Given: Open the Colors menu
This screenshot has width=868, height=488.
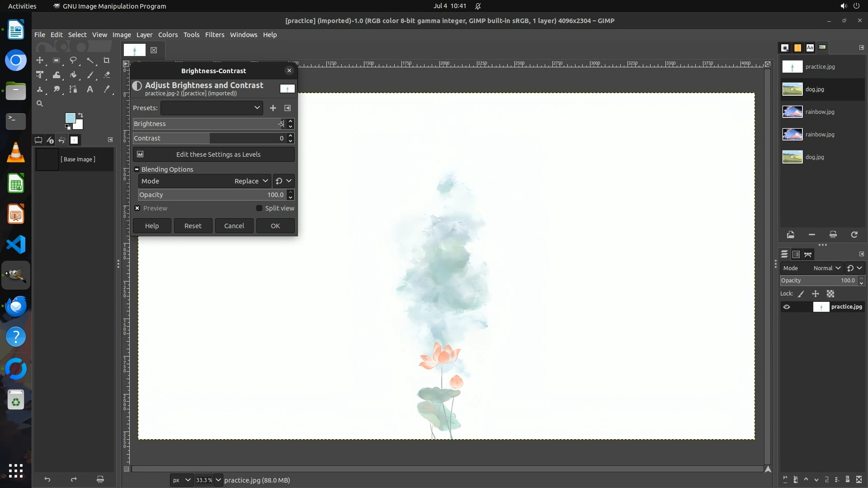Looking at the screenshot, I should [168, 35].
